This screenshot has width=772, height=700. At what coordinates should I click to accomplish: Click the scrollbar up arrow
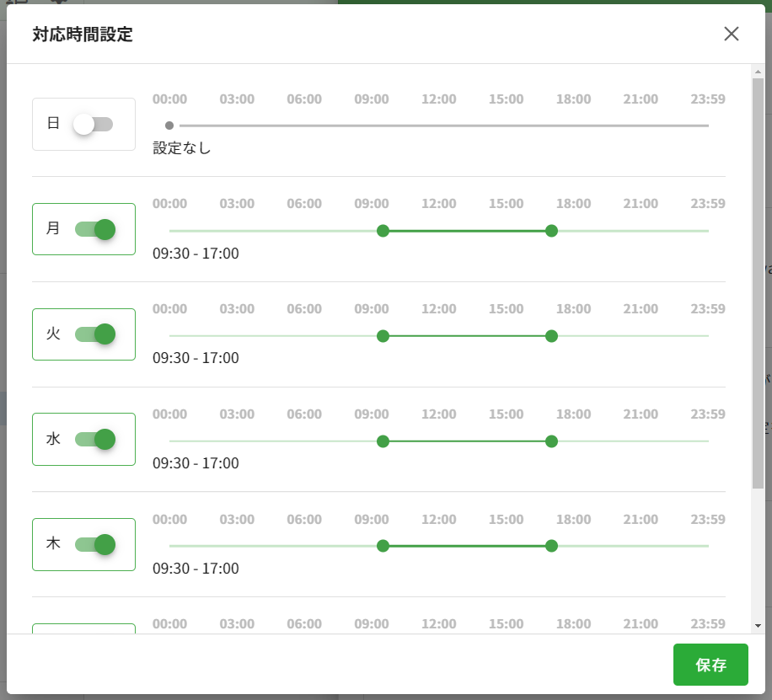click(x=758, y=72)
